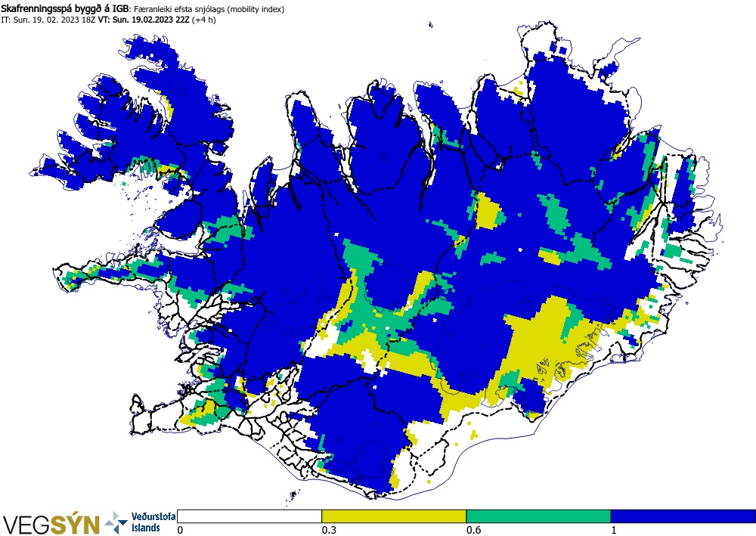Click the VEGSÝN logo

(51, 524)
